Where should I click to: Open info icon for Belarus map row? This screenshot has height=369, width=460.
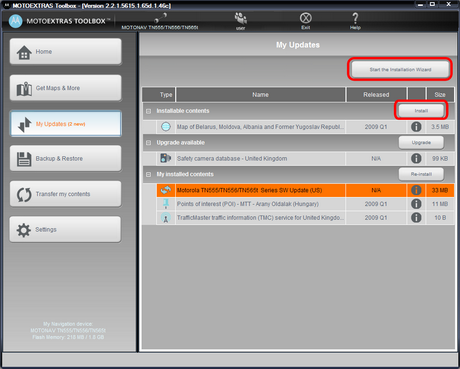pos(416,127)
